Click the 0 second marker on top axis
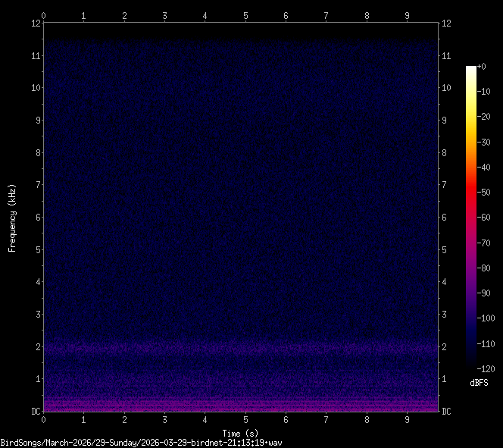503x448 pixels. [43, 15]
